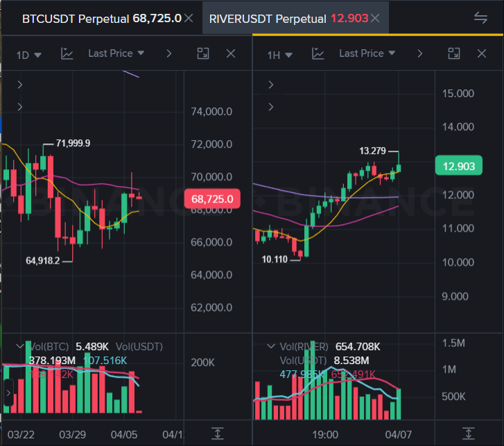Image resolution: width=504 pixels, height=446 pixels.
Task: Click the 71,999.9 high marker
Action: coord(73,144)
